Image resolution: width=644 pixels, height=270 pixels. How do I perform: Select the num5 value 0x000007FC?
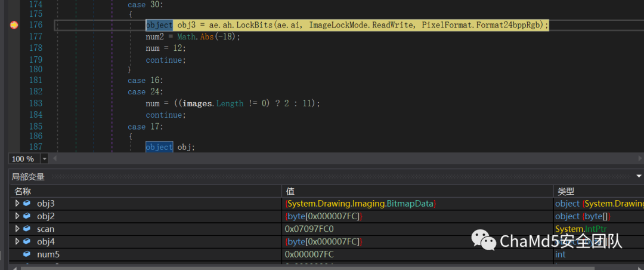pos(309,254)
